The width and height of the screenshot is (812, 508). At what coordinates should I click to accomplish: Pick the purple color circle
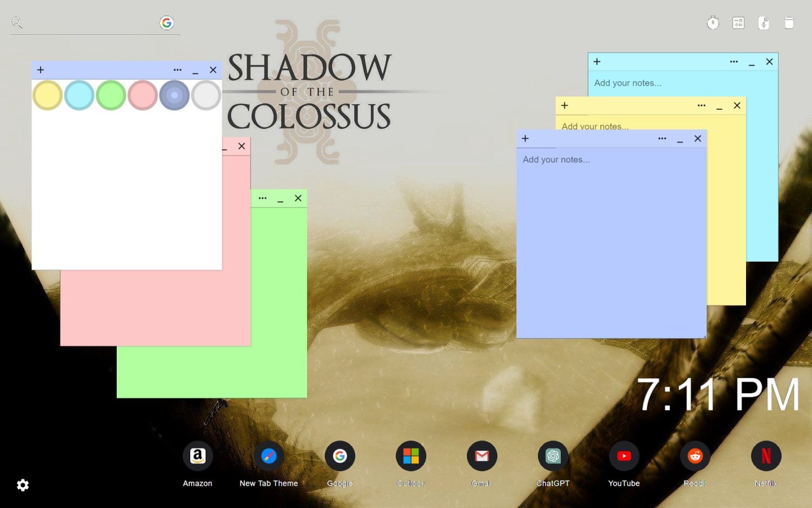tap(174, 95)
